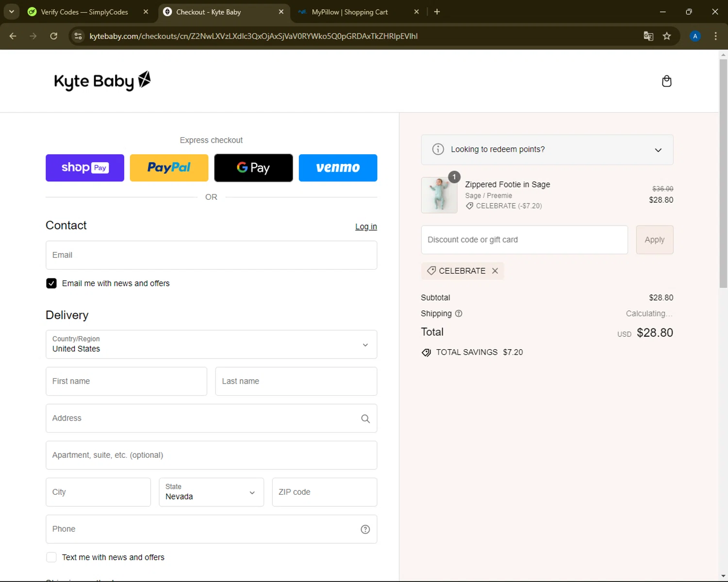The image size is (728, 582).
Task: Close the Checkout - Kyte Baby tab
Action: coord(281,12)
